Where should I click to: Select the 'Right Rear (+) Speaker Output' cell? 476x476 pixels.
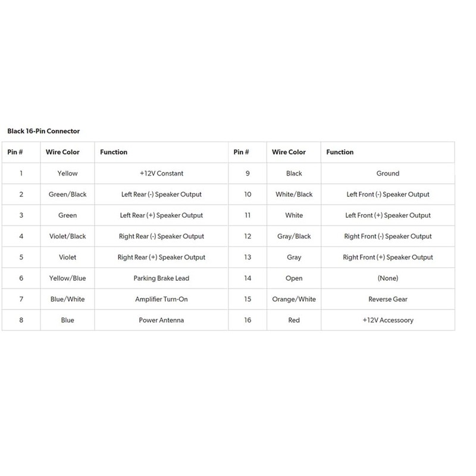pos(161,258)
